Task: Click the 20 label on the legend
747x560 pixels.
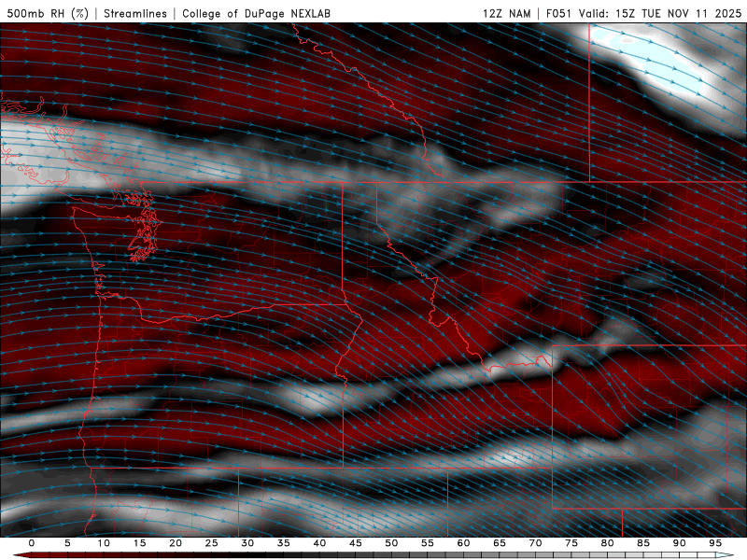Action: [176, 543]
